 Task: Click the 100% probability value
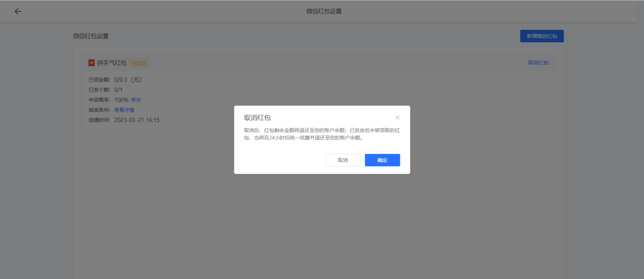[121, 100]
